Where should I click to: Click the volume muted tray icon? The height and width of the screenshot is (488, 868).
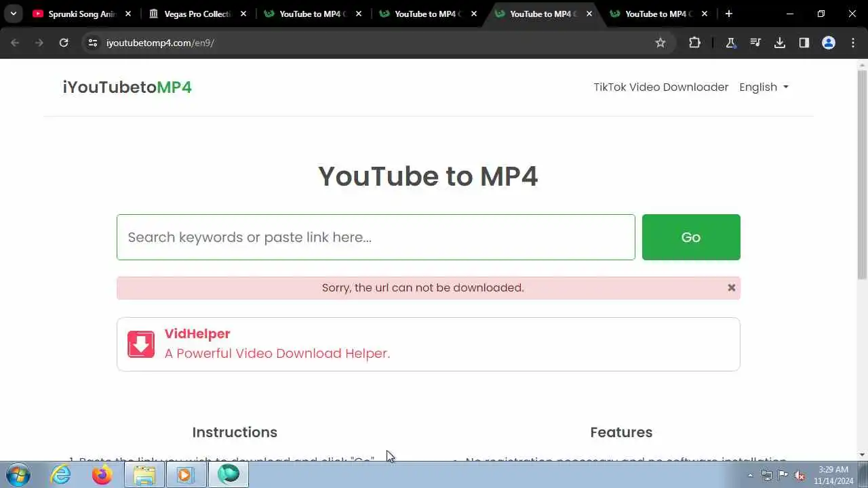tap(800, 475)
